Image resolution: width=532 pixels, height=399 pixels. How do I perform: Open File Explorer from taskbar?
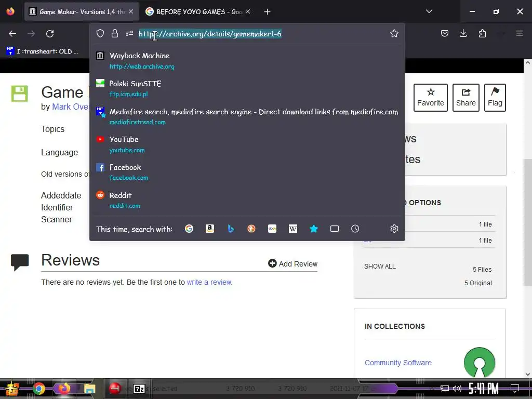89,389
